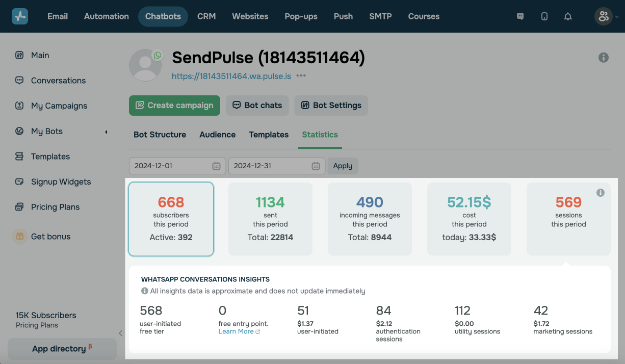Select the Statistics tab

[320, 135]
